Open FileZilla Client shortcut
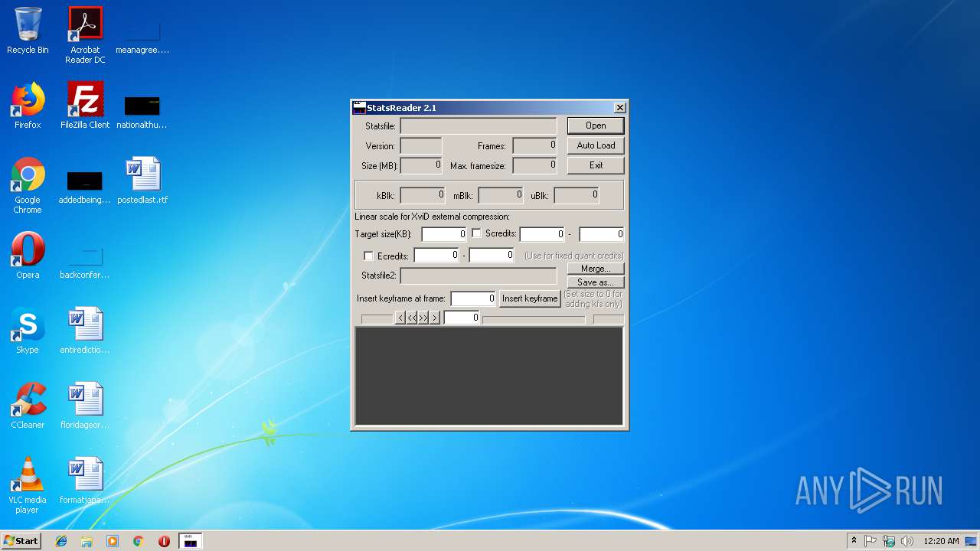 coord(85,106)
